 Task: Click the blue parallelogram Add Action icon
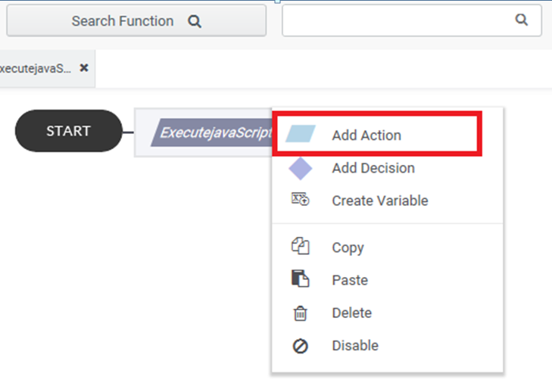point(301,134)
